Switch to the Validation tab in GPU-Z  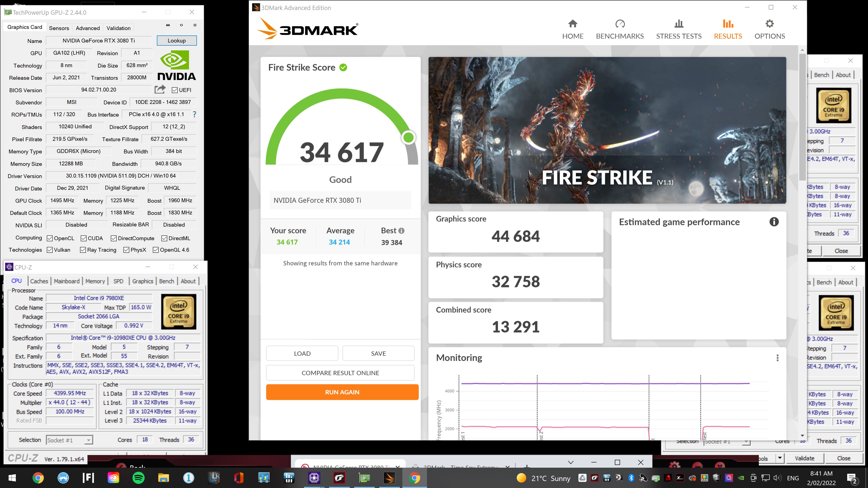click(x=118, y=28)
